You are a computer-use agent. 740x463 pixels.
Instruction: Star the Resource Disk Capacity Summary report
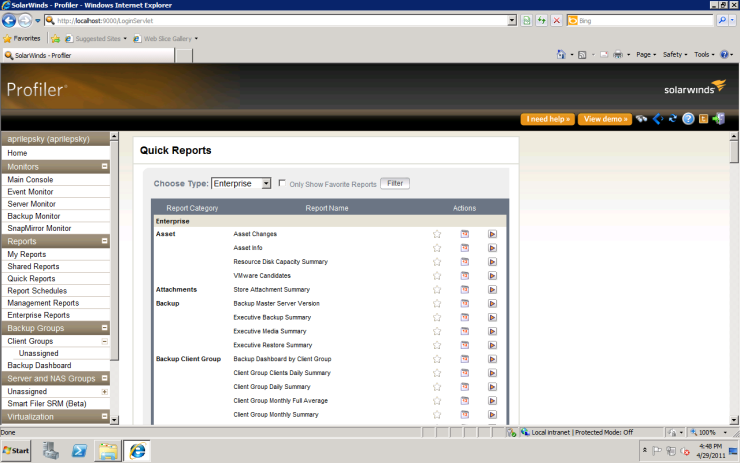click(437, 262)
